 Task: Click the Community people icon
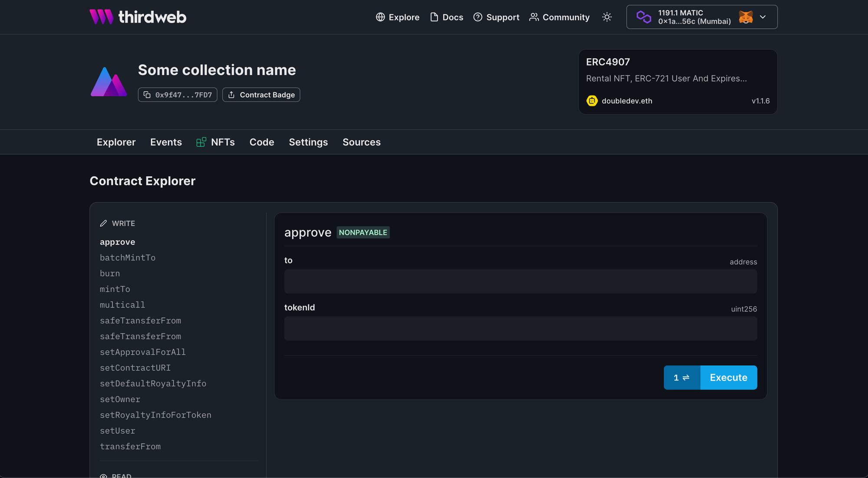coord(534,17)
